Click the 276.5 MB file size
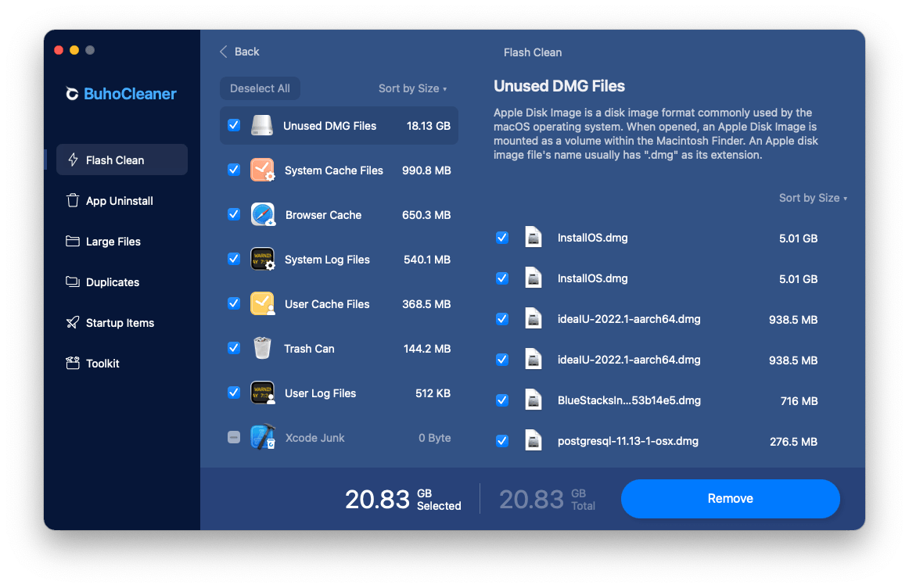Screen dimensions: 909x588 pyautogui.click(x=794, y=442)
